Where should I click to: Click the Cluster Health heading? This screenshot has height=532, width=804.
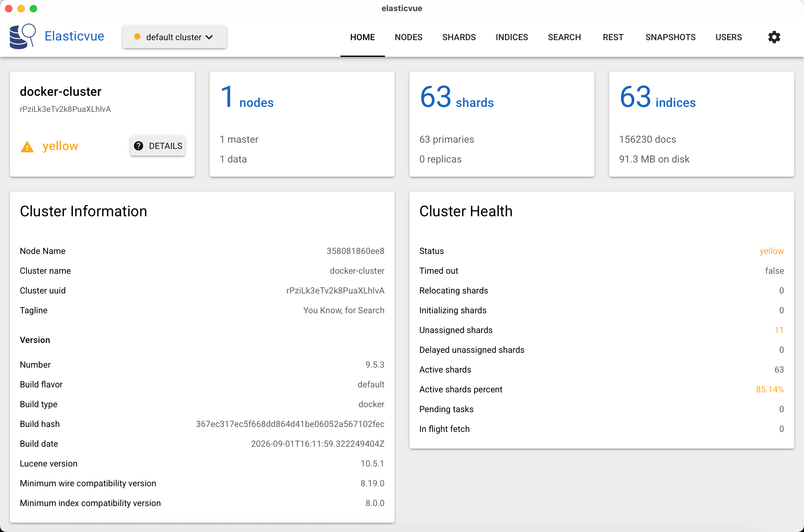(466, 211)
